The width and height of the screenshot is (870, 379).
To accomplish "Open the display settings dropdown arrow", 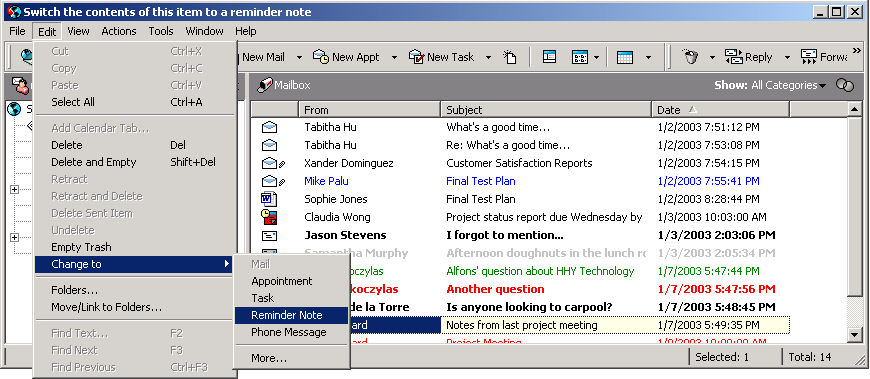I will point(596,57).
